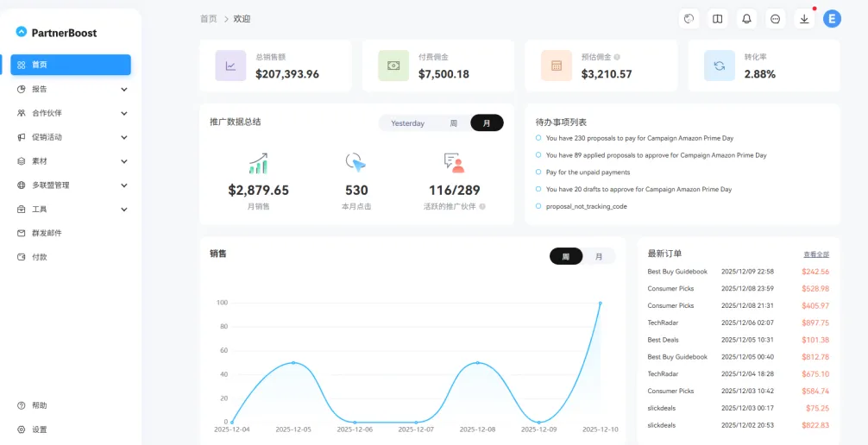The image size is (868, 445).
Task: Click the PartnerBoost logo icon
Action: [x=21, y=32]
